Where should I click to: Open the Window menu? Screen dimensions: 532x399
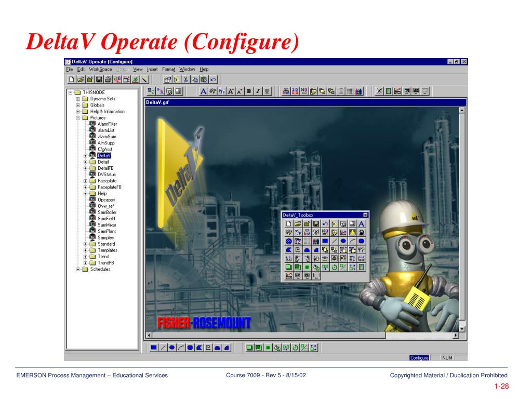click(187, 69)
